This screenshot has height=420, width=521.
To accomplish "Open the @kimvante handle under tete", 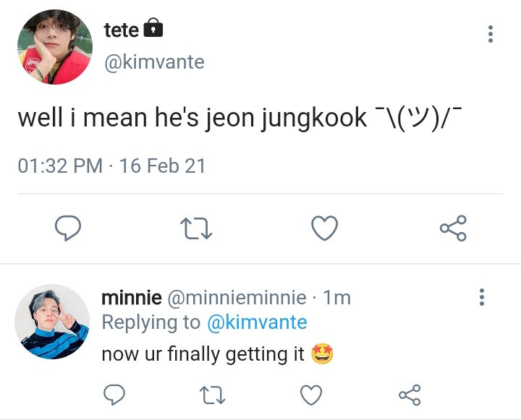I will 154,62.
